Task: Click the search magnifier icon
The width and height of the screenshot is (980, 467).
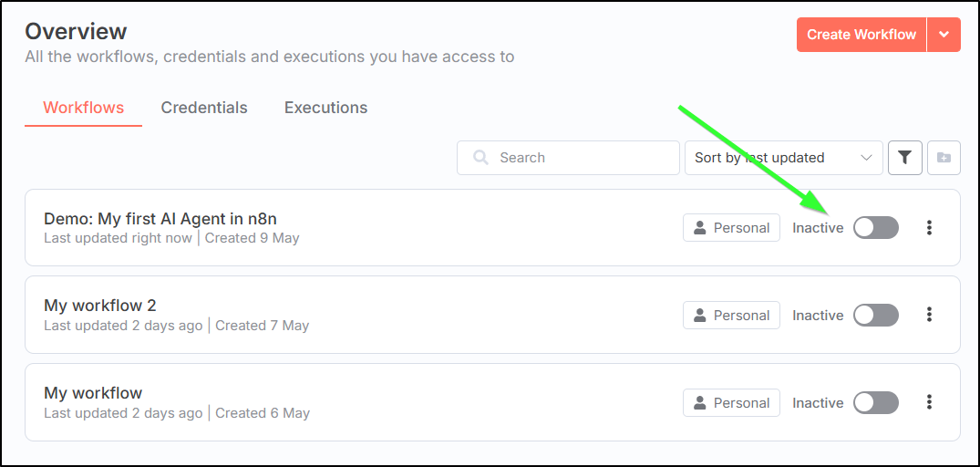Action: point(480,158)
